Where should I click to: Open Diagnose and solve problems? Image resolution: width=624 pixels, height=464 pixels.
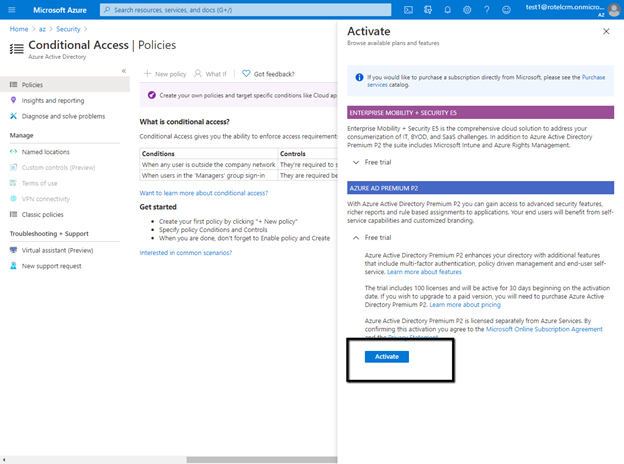click(65, 116)
